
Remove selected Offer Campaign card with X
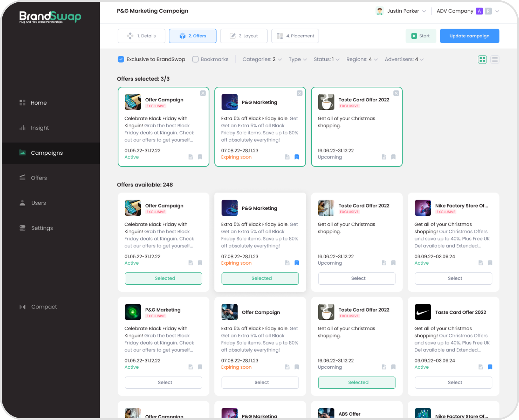203,93
